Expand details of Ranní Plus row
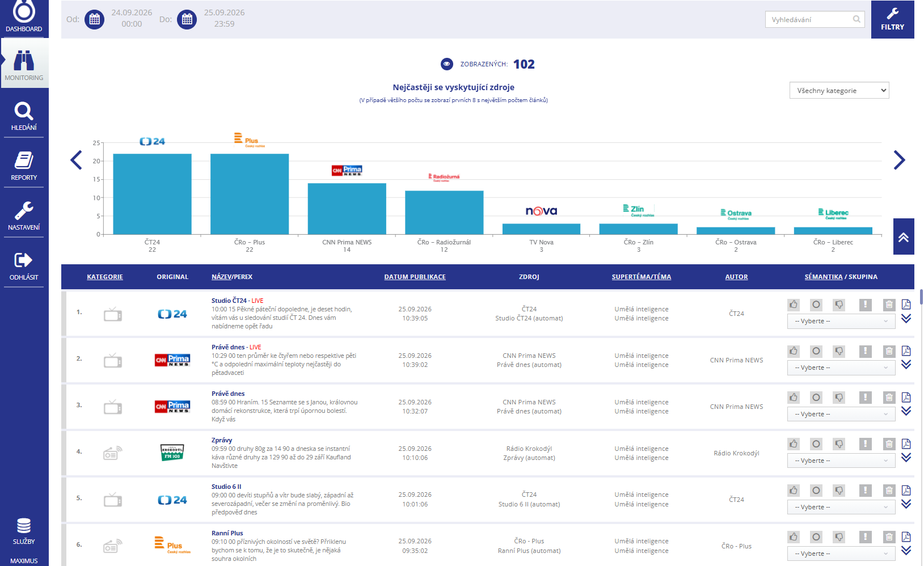Image resolution: width=924 pixels, height=566 pixels. point(906,551)
